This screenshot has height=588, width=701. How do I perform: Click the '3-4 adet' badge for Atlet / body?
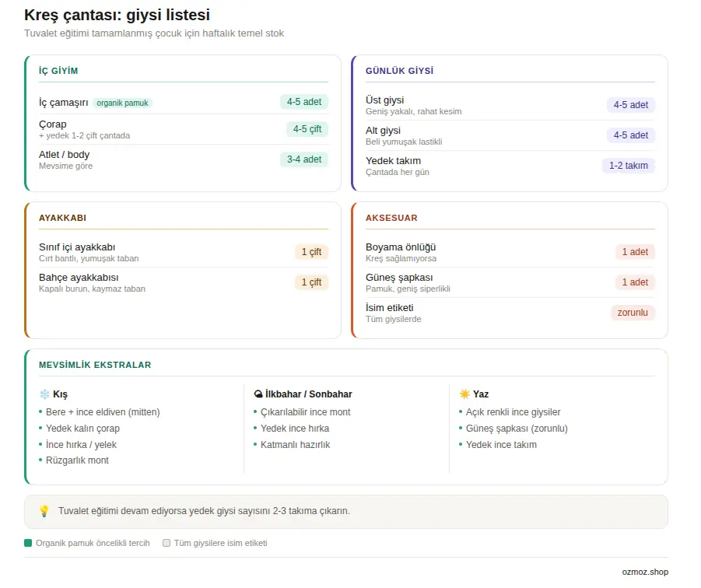[x=303, y=159]
